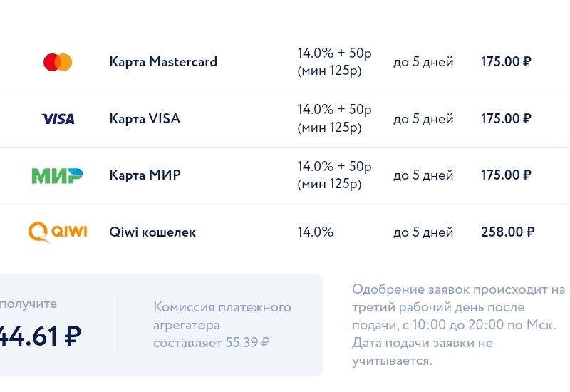Screen dimensions: 570x392
Task: Click the МИР 175.00 ₽ minimum amount
Action: [506, 175]
